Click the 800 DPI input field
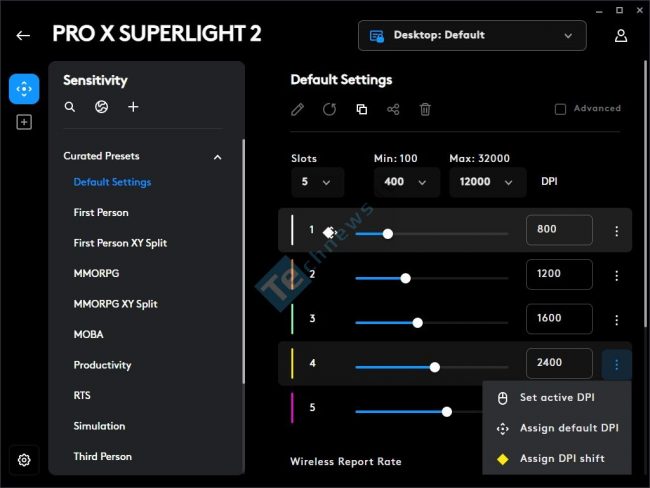650x488 pixels. coord(559,230)
